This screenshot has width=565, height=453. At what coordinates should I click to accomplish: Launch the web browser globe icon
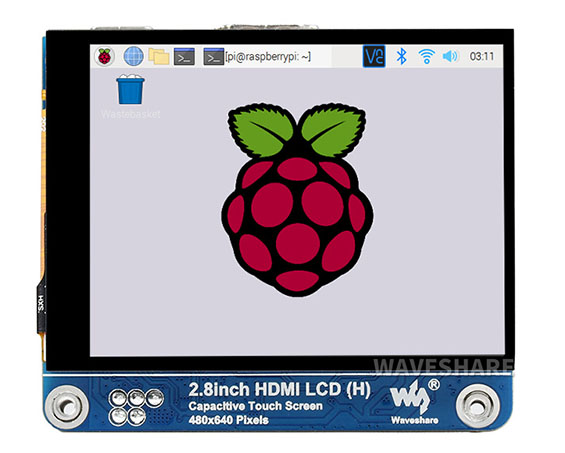[133, 57]
